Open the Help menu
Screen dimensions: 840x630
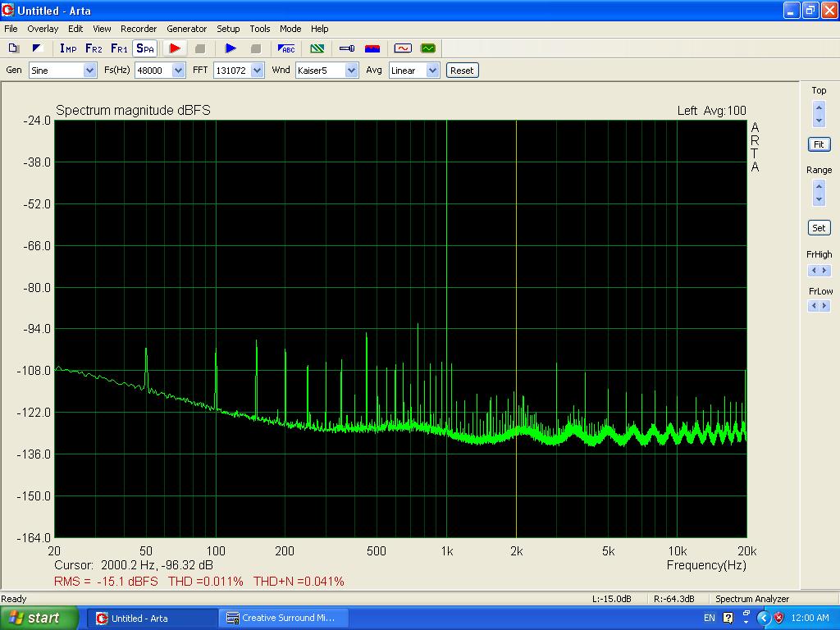(320, 29)
